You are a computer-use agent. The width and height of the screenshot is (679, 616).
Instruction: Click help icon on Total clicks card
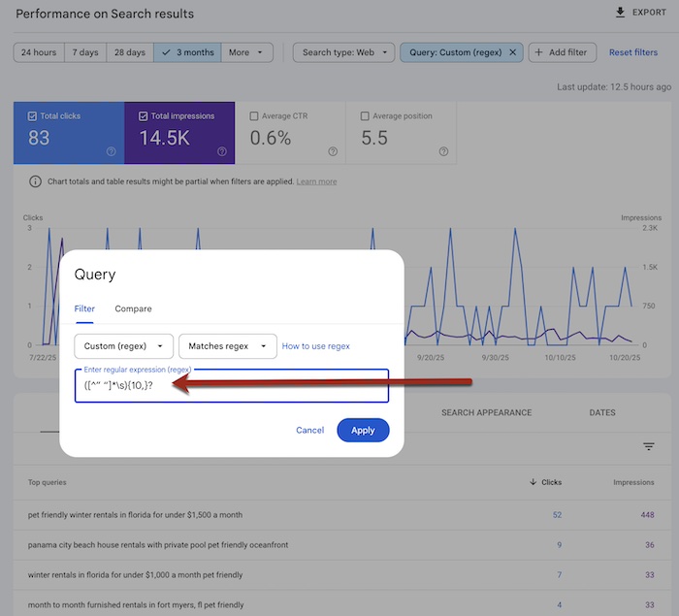point(112,151)
